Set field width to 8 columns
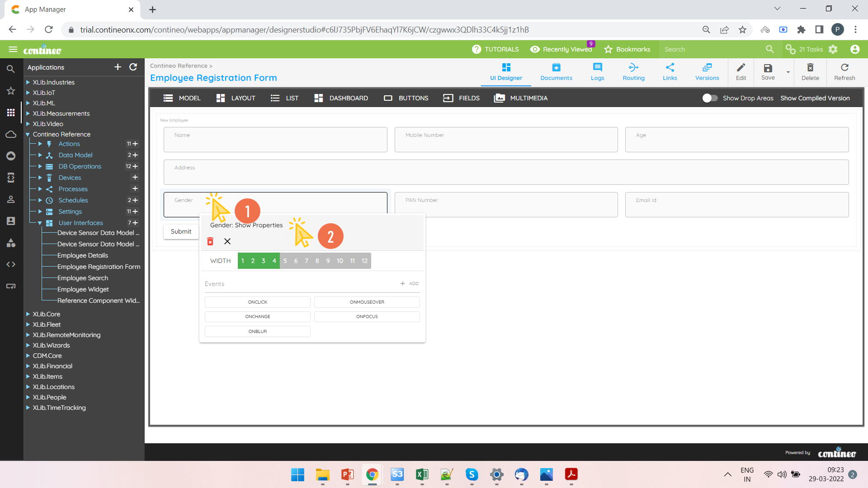This screenshot has width=868, height=488. [x=317, y=261]
